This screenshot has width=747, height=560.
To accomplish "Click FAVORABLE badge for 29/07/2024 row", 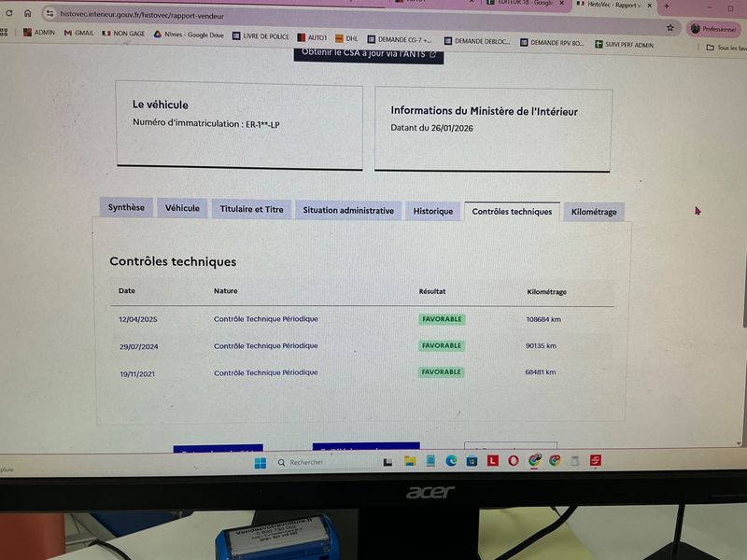I will [442, 345].
